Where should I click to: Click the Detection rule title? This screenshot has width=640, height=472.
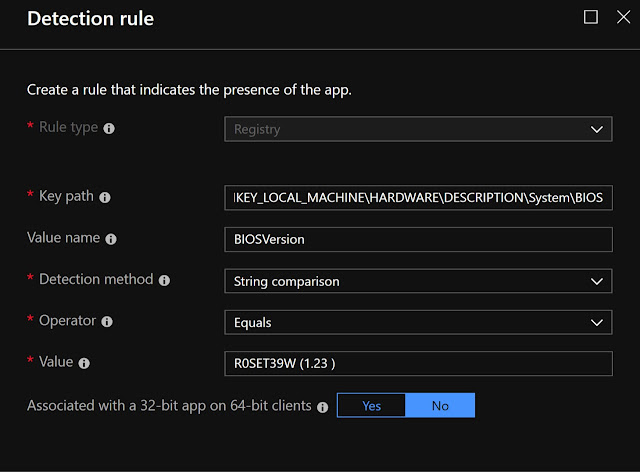[x=89, y=18]
